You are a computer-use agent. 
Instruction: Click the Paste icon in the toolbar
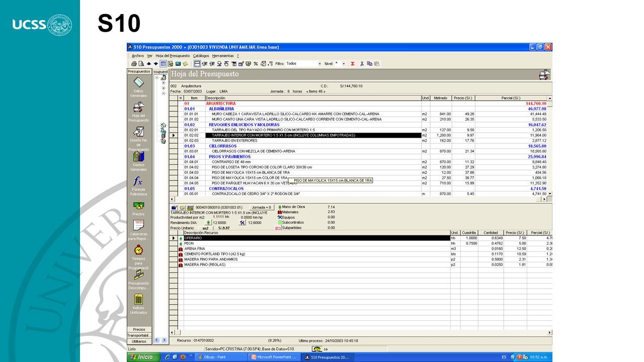(376, 64)
